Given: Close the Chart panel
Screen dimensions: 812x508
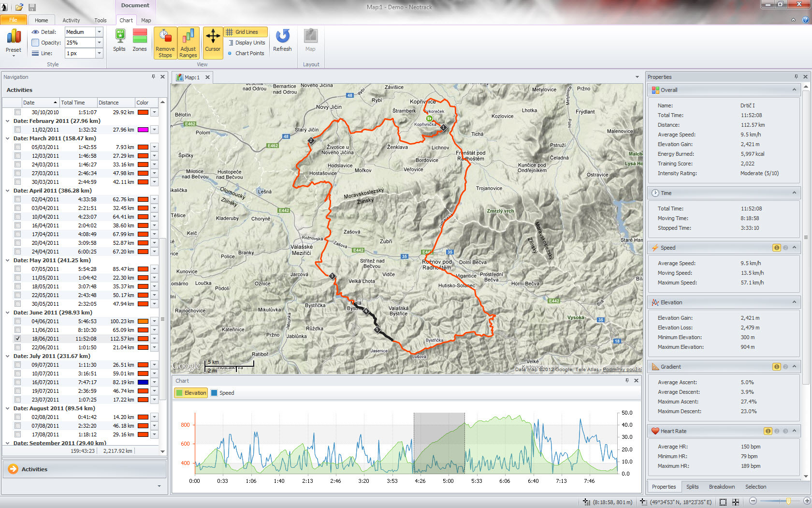Looking at the screenshot, I should tap(637, 380).
